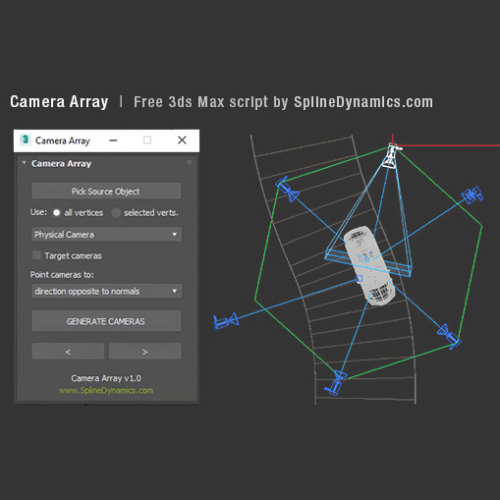Click the car model in the viewport
The width and height of the screenshot is (500, 500).
point(370,266)
